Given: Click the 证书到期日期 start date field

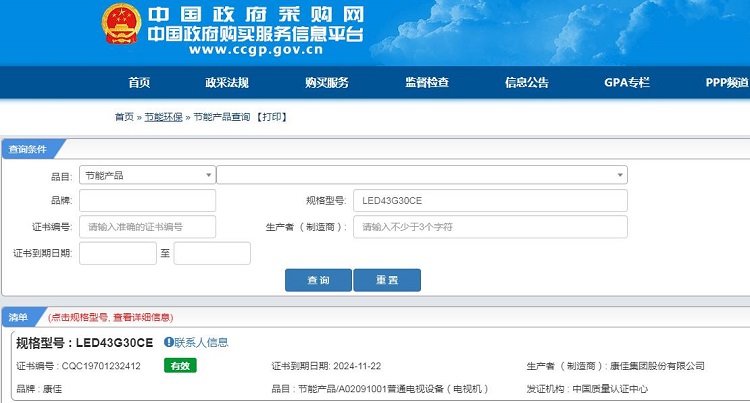Looking at the screenshot, I should point(118,253).
